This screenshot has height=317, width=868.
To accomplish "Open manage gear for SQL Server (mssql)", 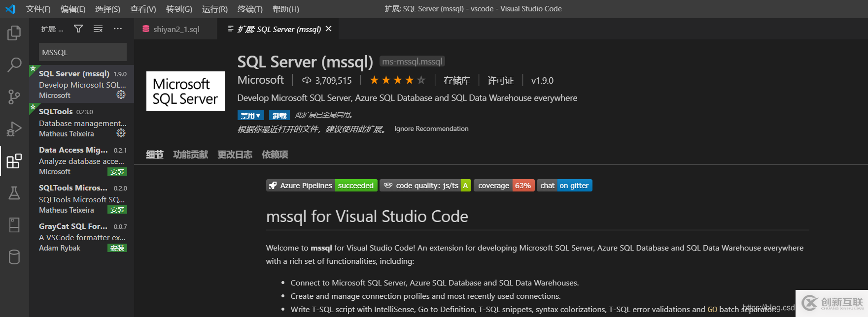I will [121, 95].
